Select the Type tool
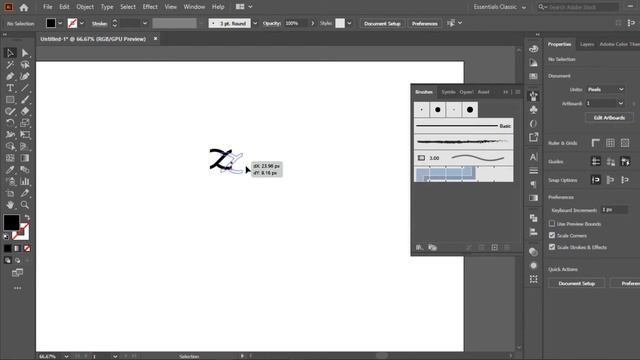Viewport: 640px width, 360px height. (x=10, y=88)
